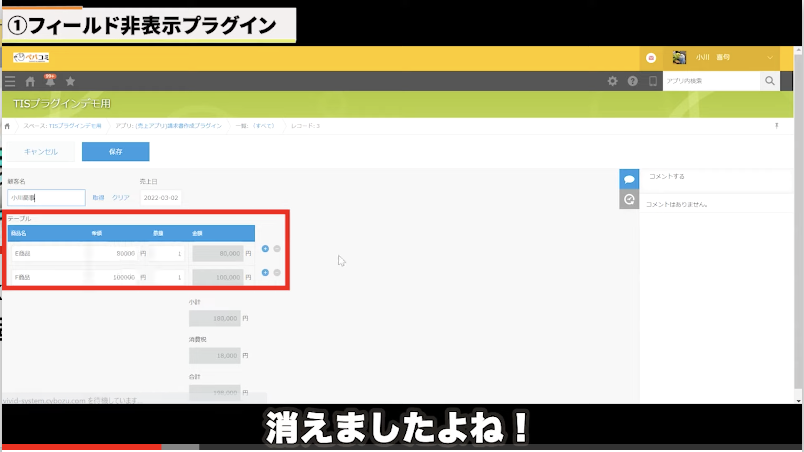804x452 pixels.
Task: Click the クリア link beside customer name
Action: [x=120, y=198]
